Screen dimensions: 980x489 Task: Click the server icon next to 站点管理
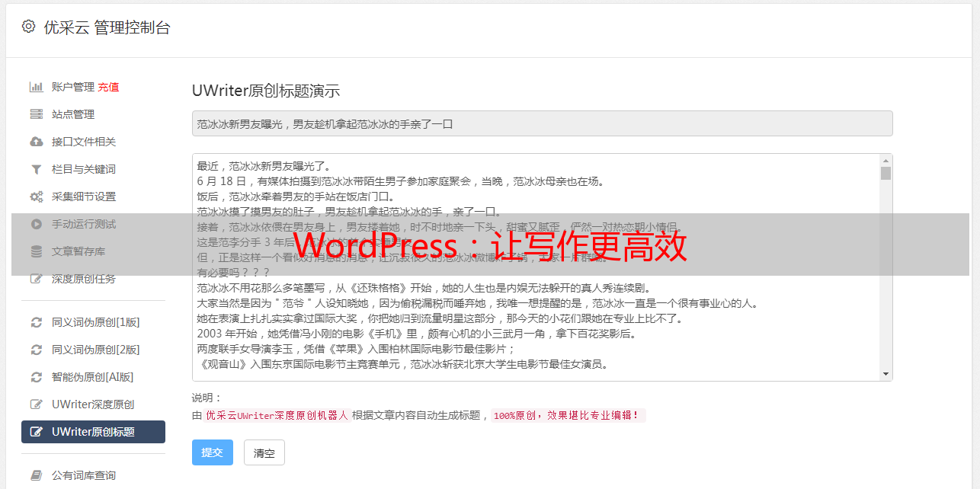pos(36,114)
